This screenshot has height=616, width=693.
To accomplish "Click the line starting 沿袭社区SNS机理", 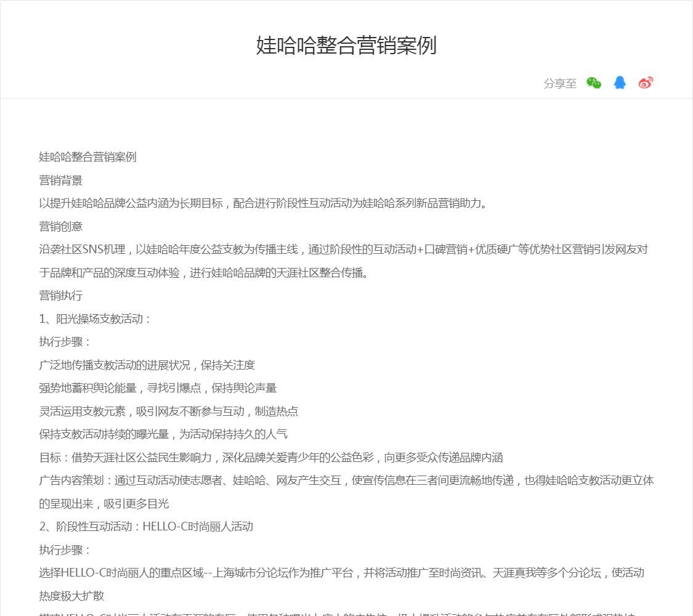I will pos(343,249).
